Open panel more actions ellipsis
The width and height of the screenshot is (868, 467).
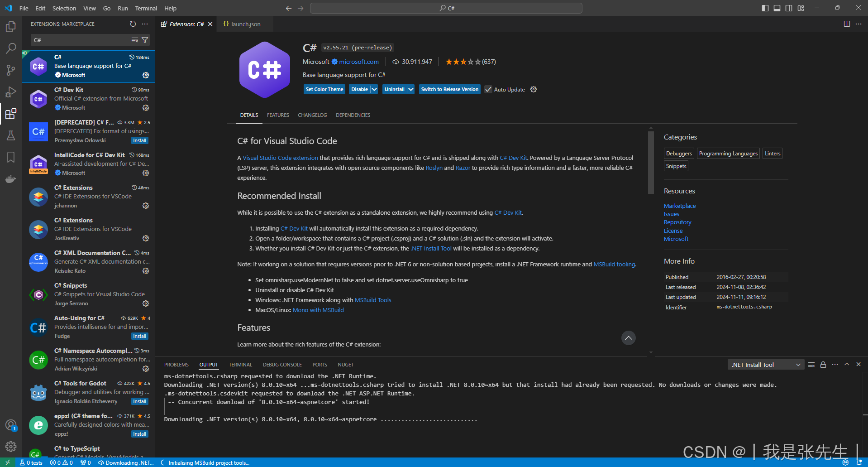coord(835,365)
